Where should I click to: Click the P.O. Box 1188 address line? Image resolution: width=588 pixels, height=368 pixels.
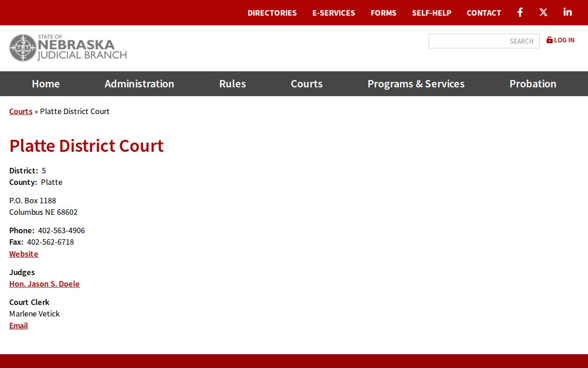(33, 201)
